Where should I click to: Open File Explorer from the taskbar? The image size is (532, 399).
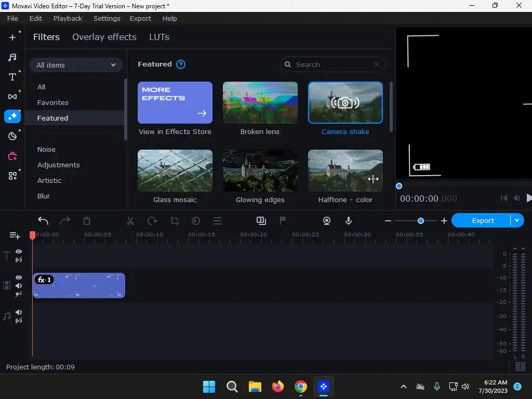255,387
